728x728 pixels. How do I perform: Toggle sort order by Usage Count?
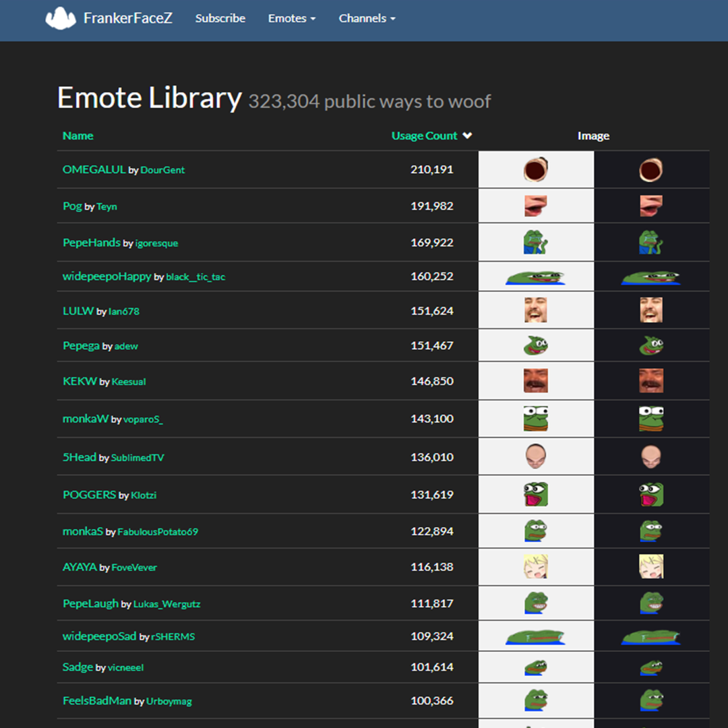(431, 135)
